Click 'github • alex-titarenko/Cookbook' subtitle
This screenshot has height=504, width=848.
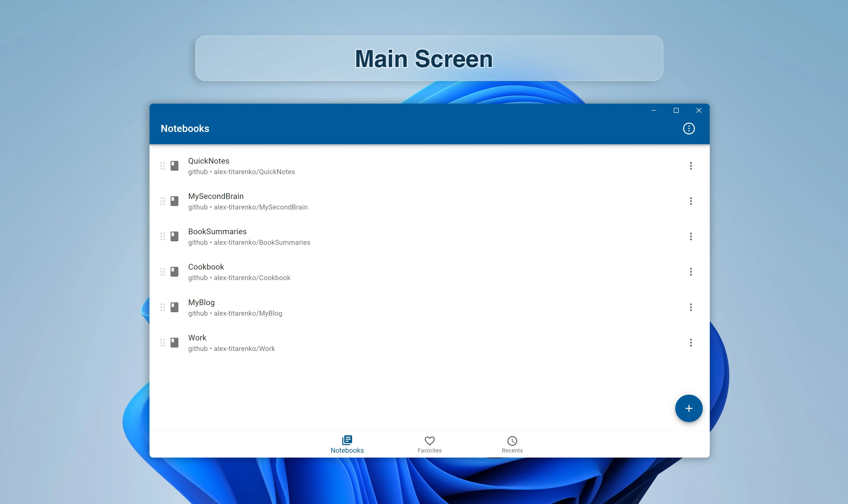(x=239, y=278)
